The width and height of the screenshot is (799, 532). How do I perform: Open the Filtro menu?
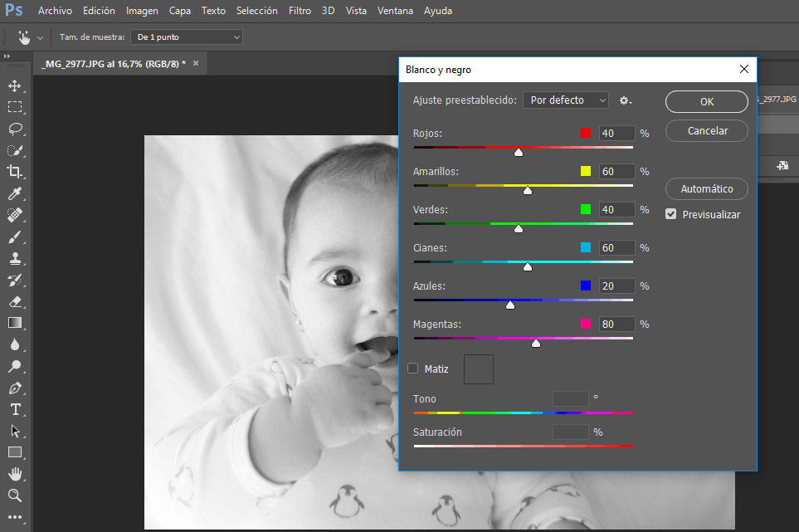pos(300,11)
